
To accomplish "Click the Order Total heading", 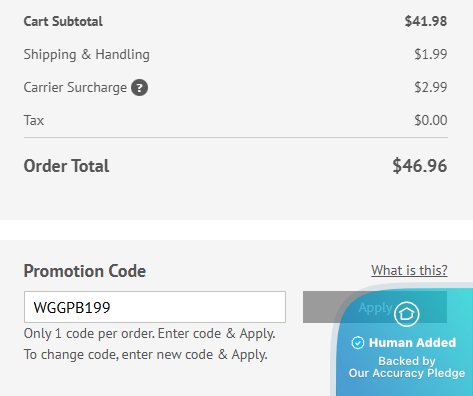I will coord(66,166).
